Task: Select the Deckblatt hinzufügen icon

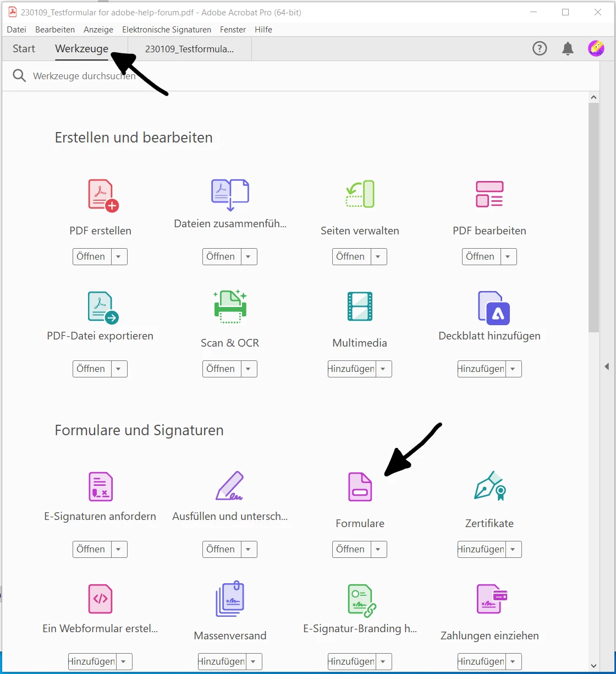Action: 494,308
